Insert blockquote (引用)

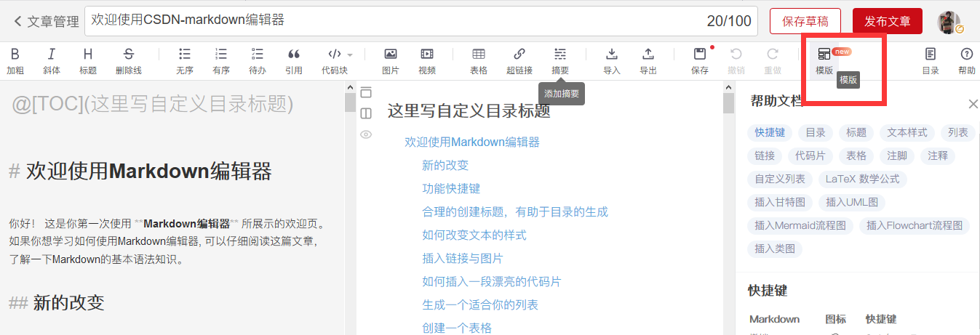pos(294,61)
